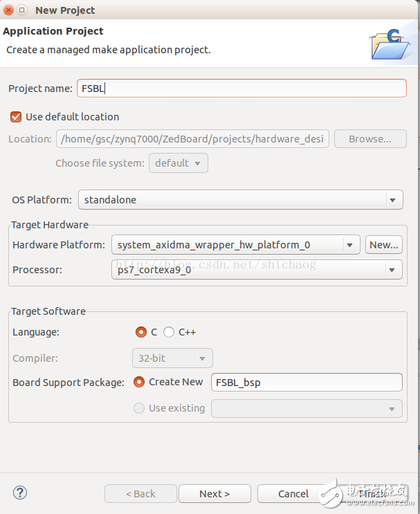Image resolution: width=420 pixels, height=514 pixels.
Task: Open the Processor ps7_cortexa9_0 dropdown
Action: tap(257, 269)
